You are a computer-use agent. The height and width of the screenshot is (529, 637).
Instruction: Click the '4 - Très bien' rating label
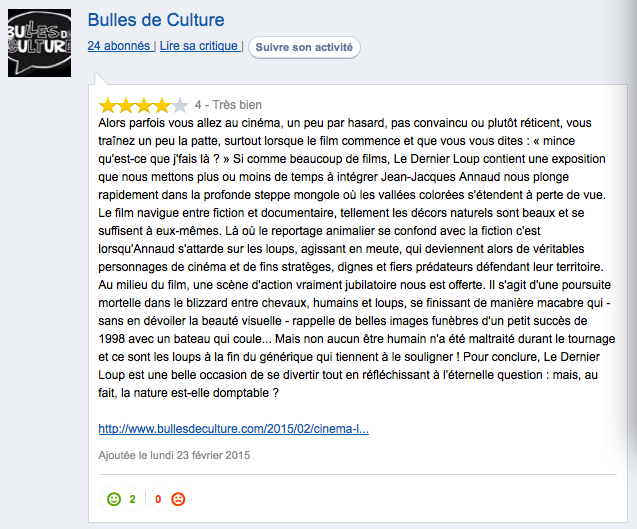tap(229, 104)
